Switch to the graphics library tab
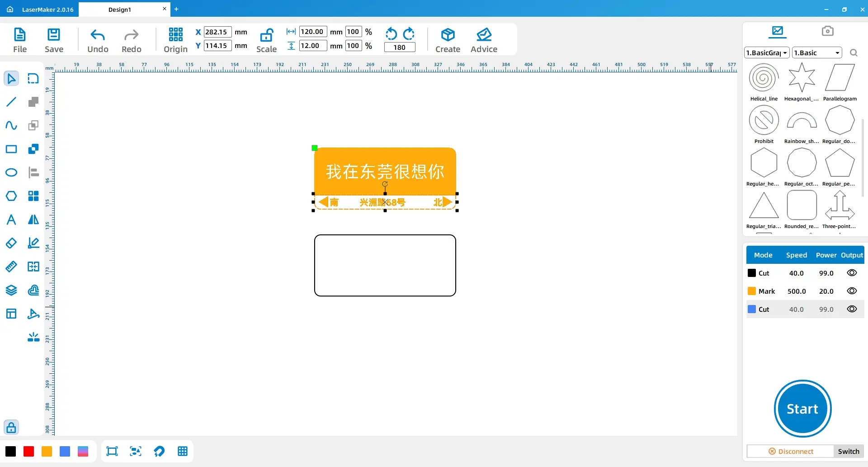The height and width of the screenshot is (467, 868). [x=778, y=31]
